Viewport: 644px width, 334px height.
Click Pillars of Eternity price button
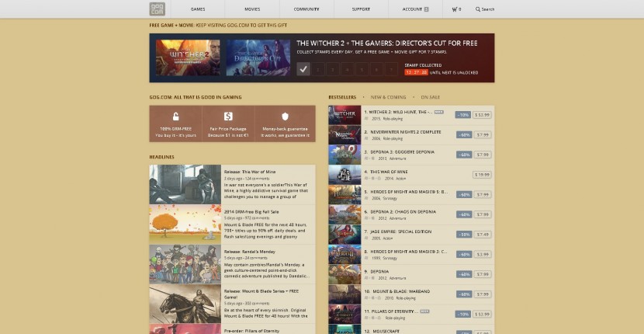click(482, 314)
